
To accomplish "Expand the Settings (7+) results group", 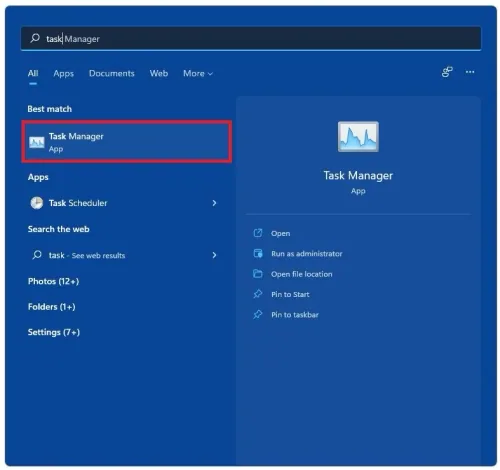I will [54, 332].
